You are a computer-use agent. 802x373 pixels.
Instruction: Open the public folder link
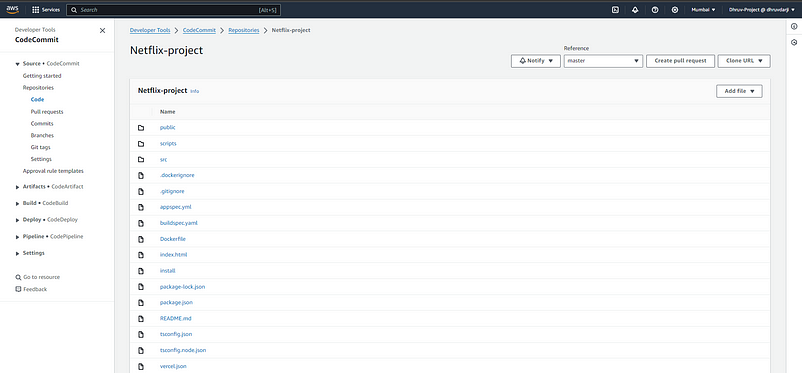168,128
